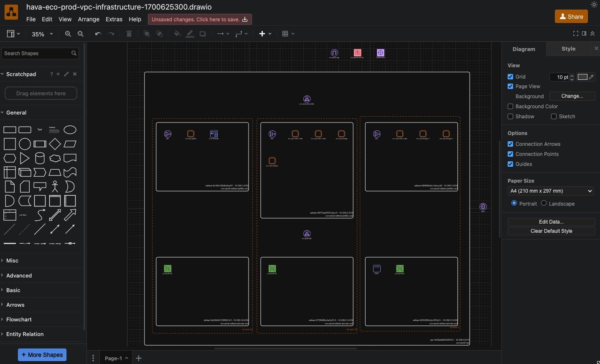The image size is (600, 364).
Task: Open the Insert plus dropdown
Action: pyautogui.click(x=265, y=34)
